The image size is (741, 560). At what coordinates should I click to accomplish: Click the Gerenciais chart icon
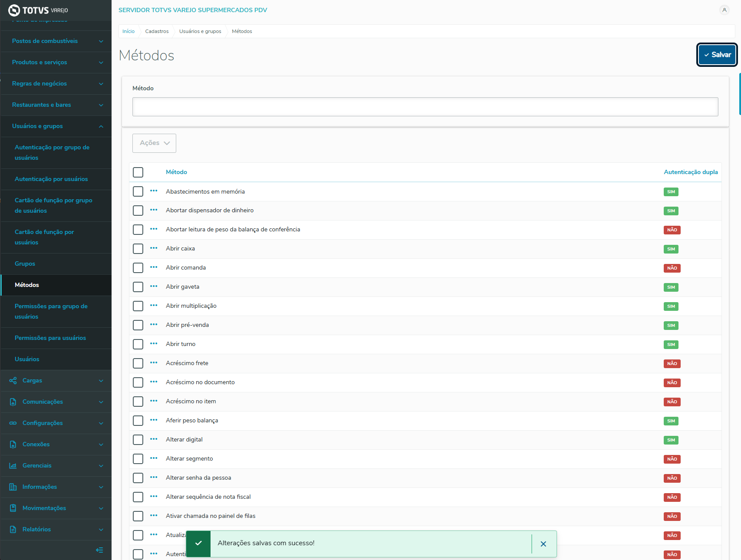(13, 466)
